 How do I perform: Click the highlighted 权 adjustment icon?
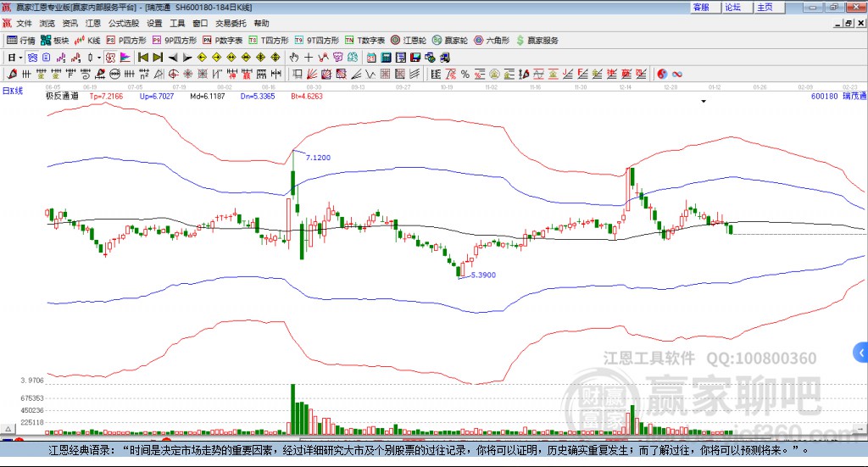tap(110, 57)
